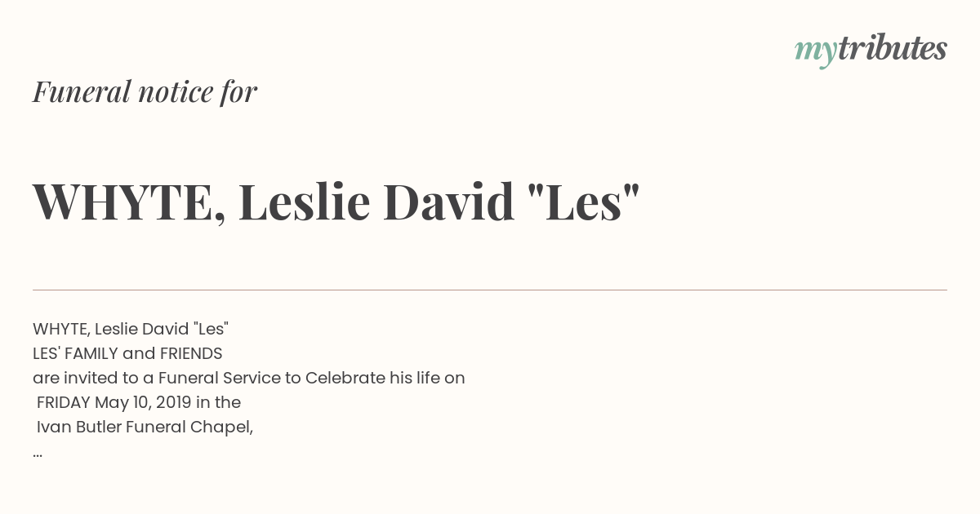Click the "are invited to a Funeral Service" line

pos(249,379)
